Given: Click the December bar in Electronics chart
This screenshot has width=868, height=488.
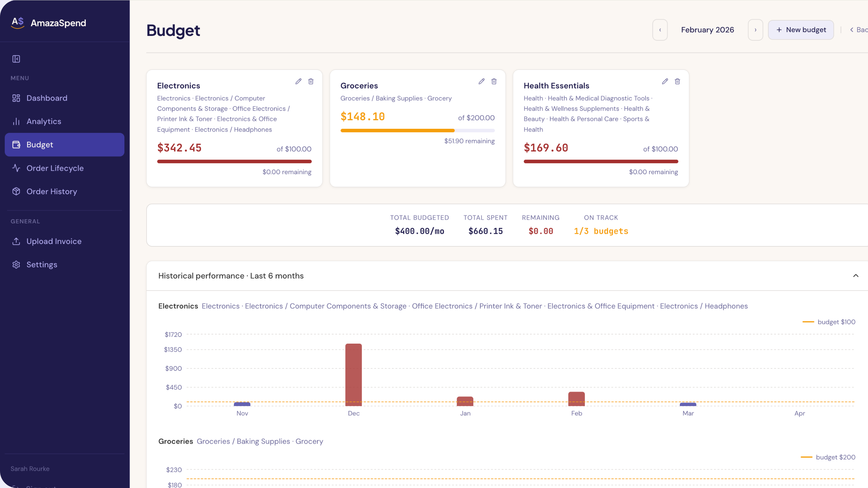Looking at the screenshot, I should point(353,375).
